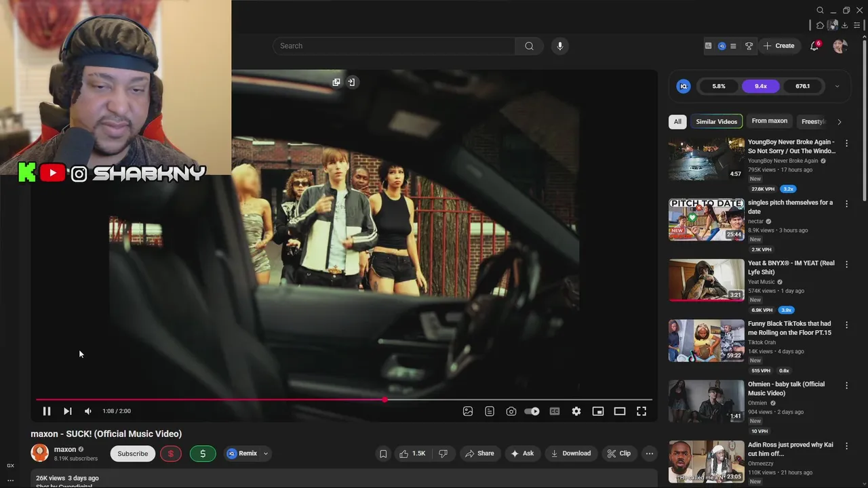Image resolution: width=868 pixels, height=488 pixels.
Task: Open the transcript icon in player controls
Action: tap(490, 411)
